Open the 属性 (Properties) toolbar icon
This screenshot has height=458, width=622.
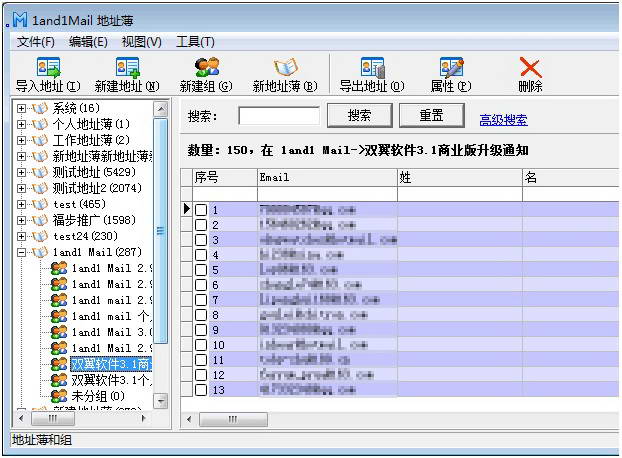[451, 67]
